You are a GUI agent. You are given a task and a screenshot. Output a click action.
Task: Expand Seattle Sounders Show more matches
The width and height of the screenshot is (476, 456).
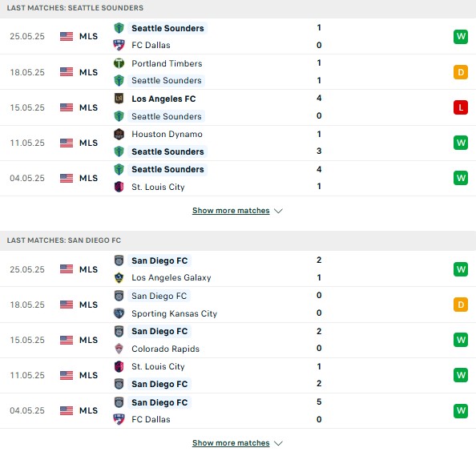[231, 211]
